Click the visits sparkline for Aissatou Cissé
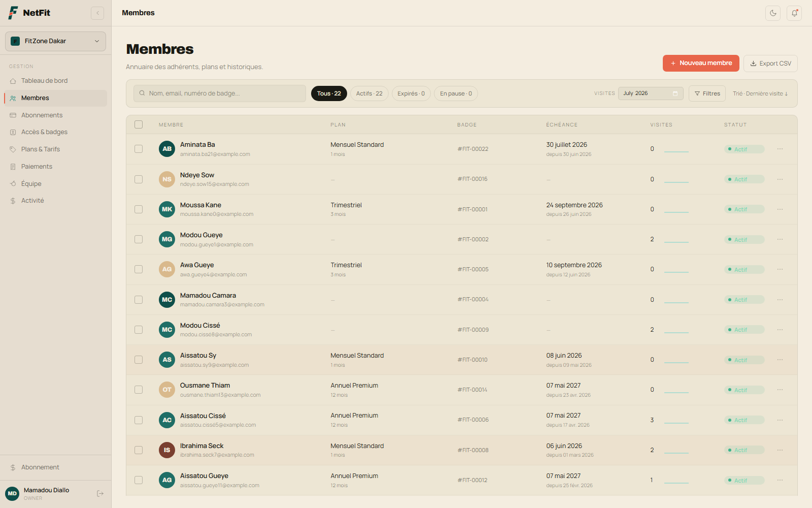 pos(676,422)
